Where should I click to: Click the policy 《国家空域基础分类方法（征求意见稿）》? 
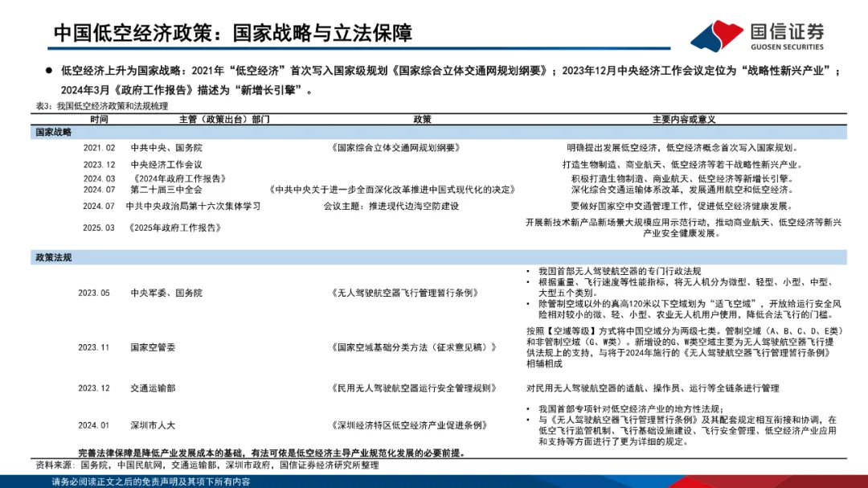coord(413,347)
